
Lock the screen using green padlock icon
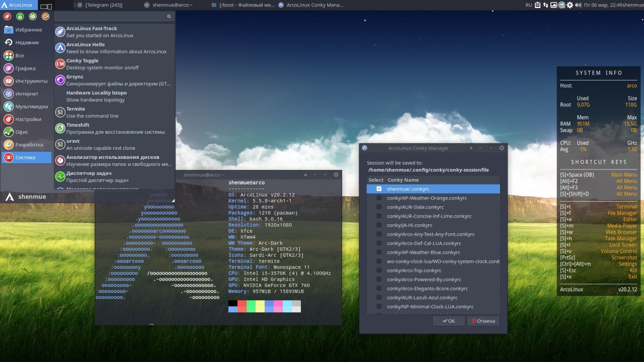[20, 17]
